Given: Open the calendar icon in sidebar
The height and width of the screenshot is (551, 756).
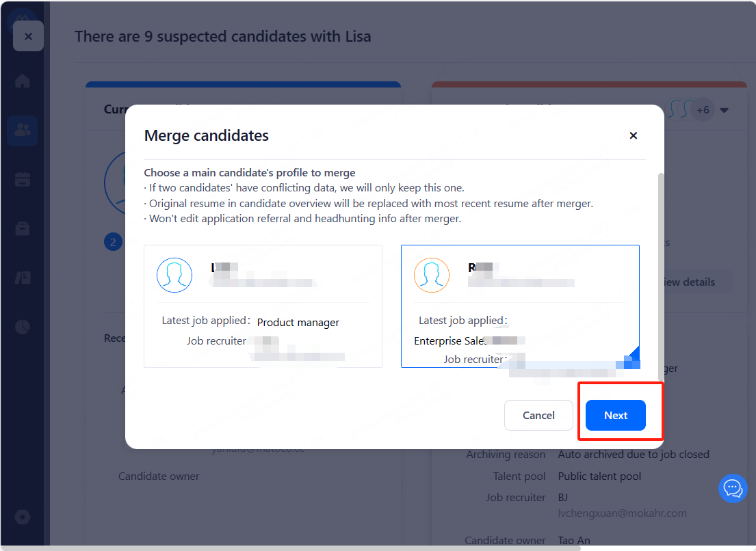Looking at the screenshot, I should click(23, 179).
